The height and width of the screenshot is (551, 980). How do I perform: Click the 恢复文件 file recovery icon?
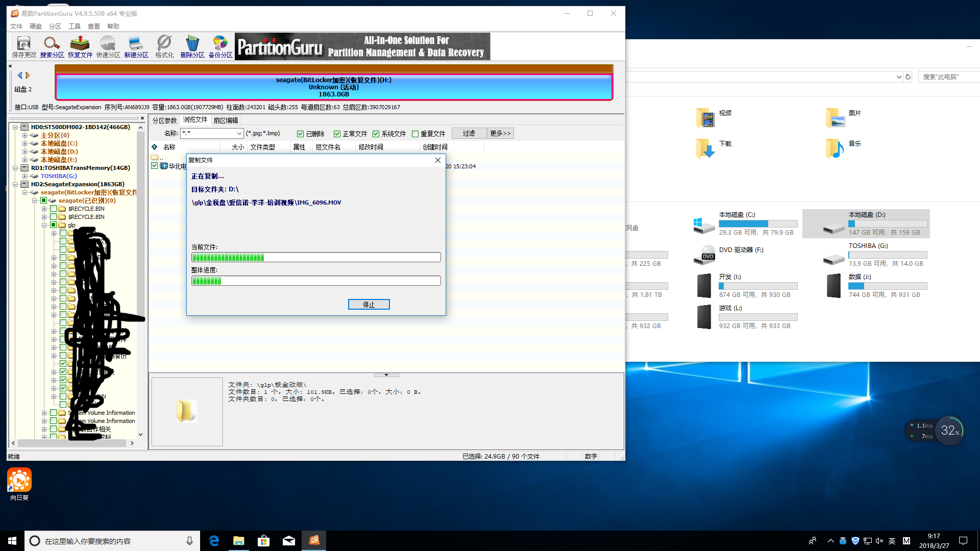80,47
